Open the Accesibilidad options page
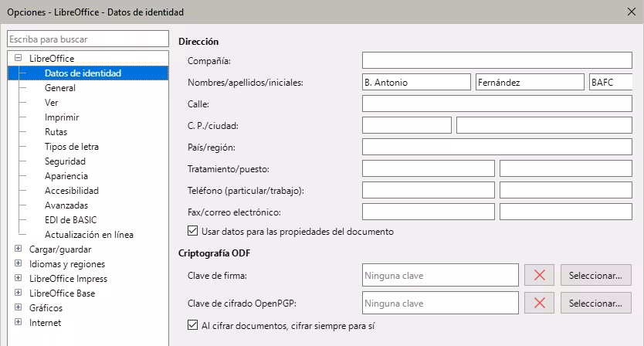 [72, 191]
